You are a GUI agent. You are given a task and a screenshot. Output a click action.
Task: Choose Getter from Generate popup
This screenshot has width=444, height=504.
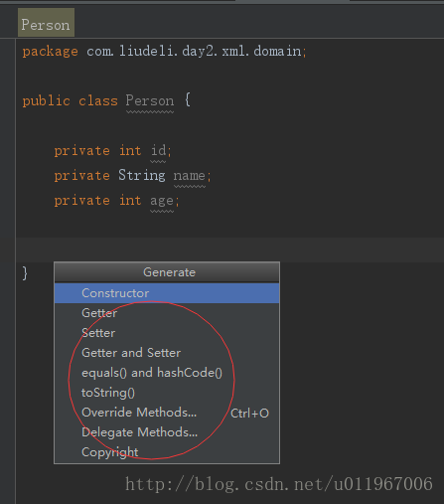(167, 313)
